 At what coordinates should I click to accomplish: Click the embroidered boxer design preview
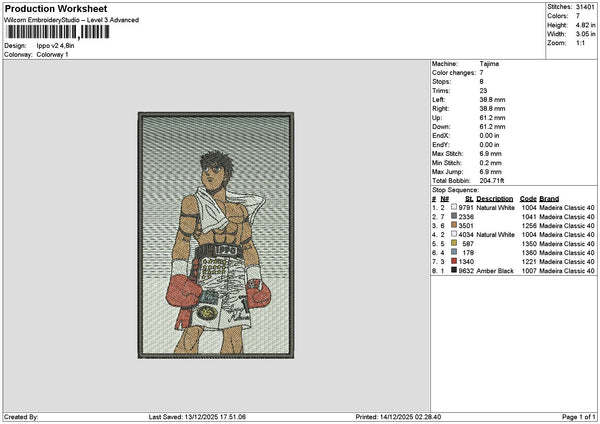click(216, 235)
